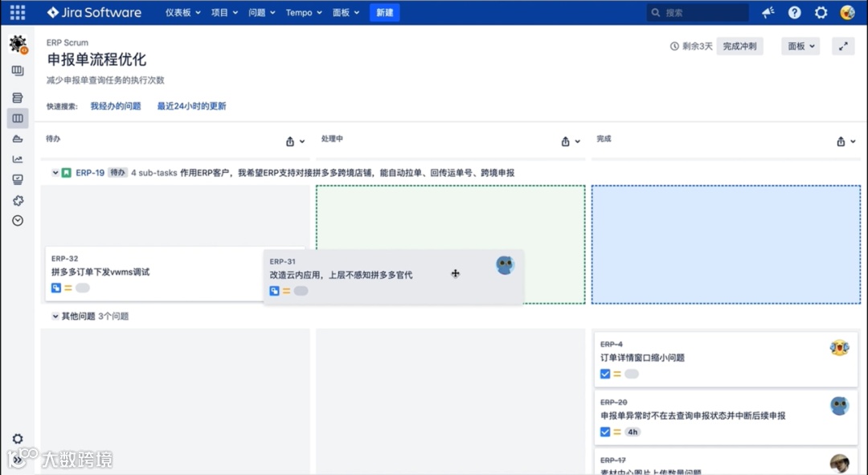This screenshot has width=868, height=475.
Task: Open the Reports chart icon in the sidebar
Action: tap(18, 159)
